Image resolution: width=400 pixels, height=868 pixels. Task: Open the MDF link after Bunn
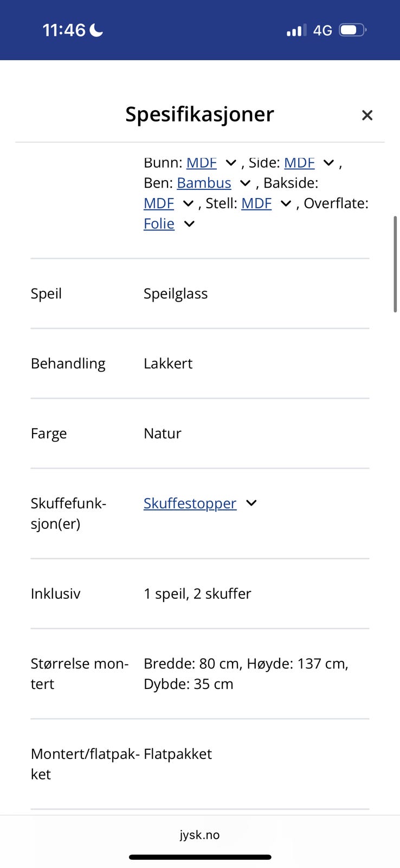201,163
